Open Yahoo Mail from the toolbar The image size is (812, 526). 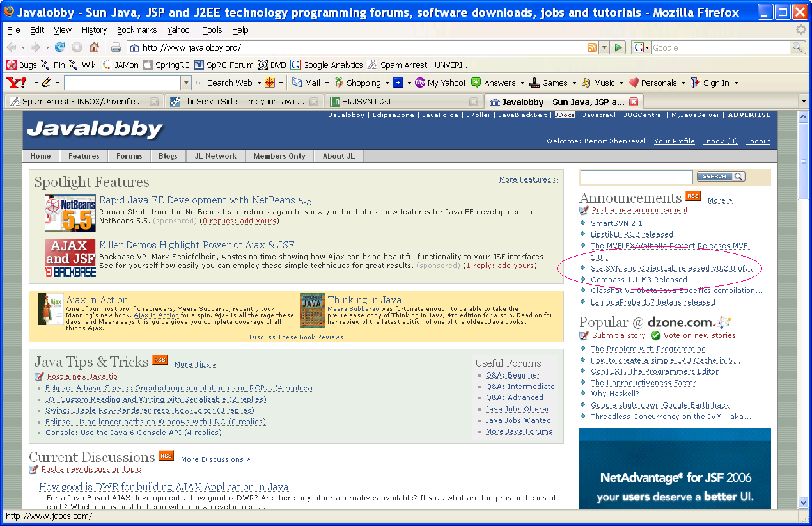[x=306, y=83]
